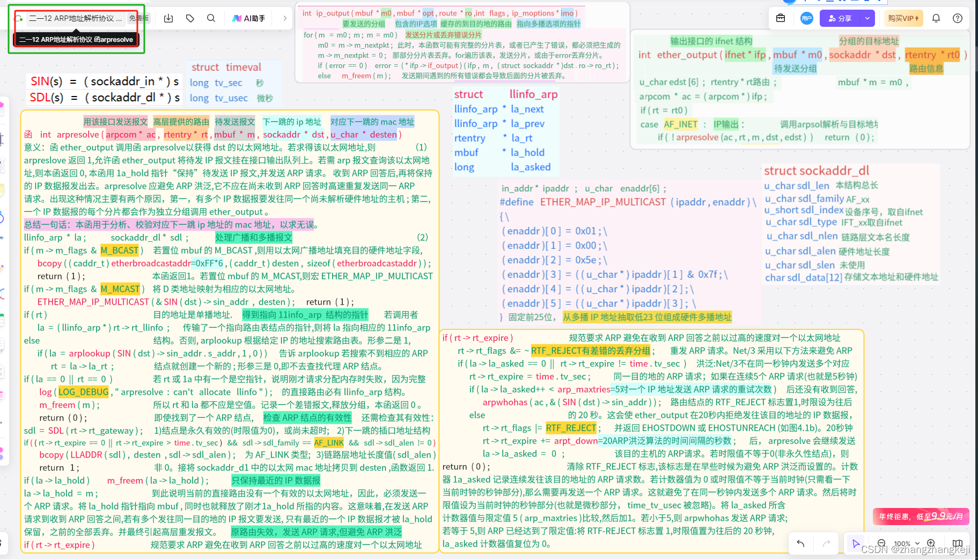Click the zoom out magnifier
The width and height of the screenshot is (978, 560).
(x=881, y=543)
